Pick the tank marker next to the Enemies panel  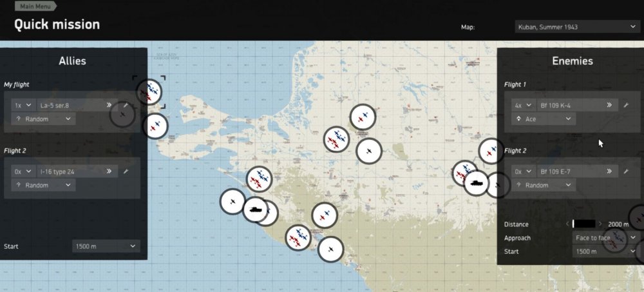(477, 184)
